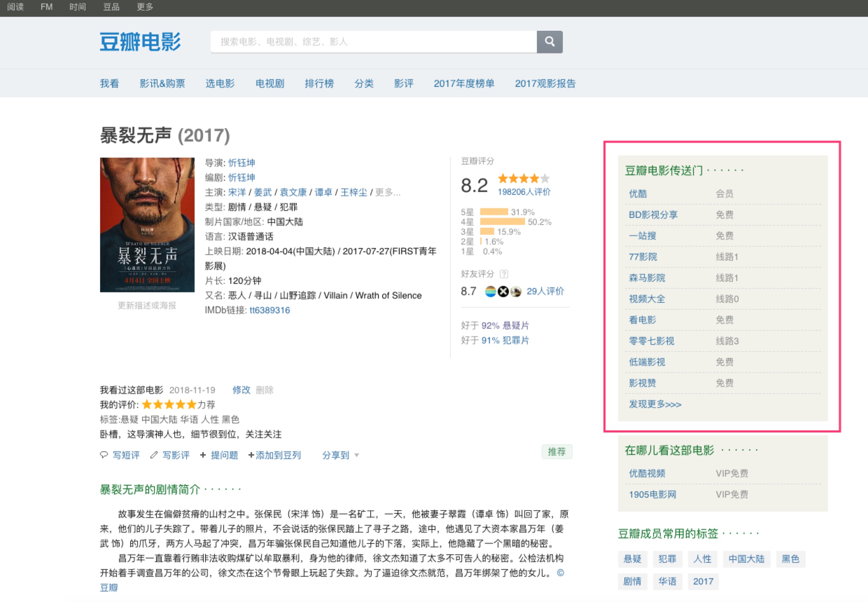Expand 更多... in the cast list
868x602 pixels.
[387, 192]
